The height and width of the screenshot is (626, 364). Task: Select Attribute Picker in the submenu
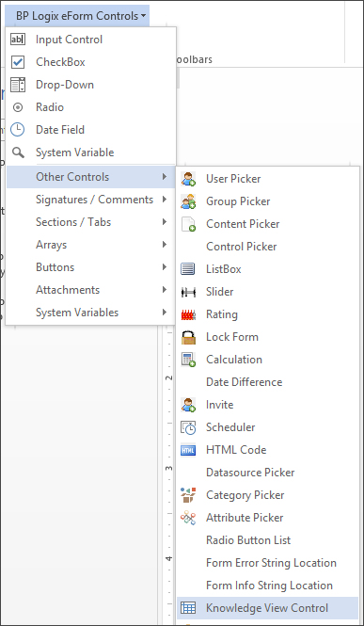(267, 518)
